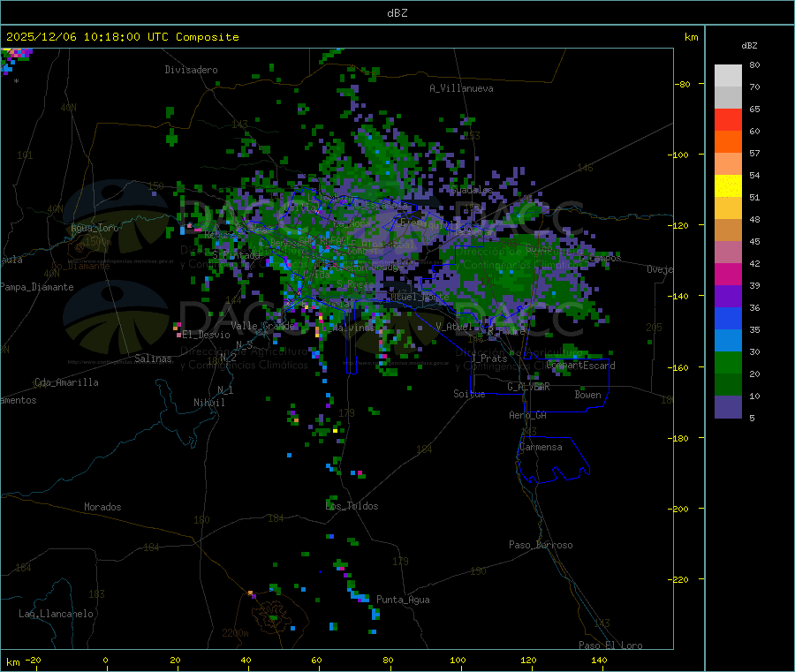Pick the light blue 35-30 dBZ legend color

728,340
